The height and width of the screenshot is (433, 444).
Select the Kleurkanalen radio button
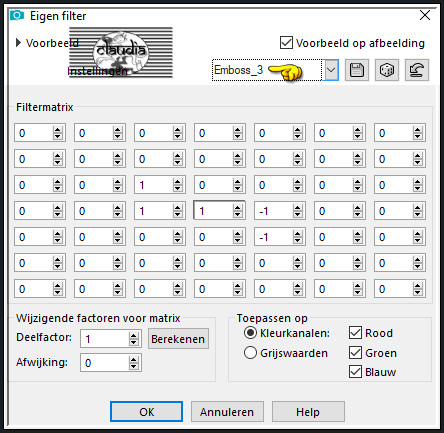tap(250, 333)
